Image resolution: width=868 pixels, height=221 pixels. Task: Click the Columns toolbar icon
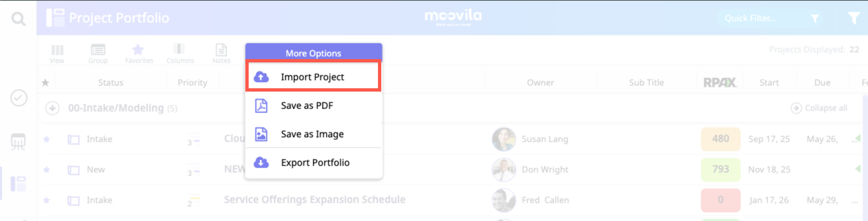tap(180, 53)
